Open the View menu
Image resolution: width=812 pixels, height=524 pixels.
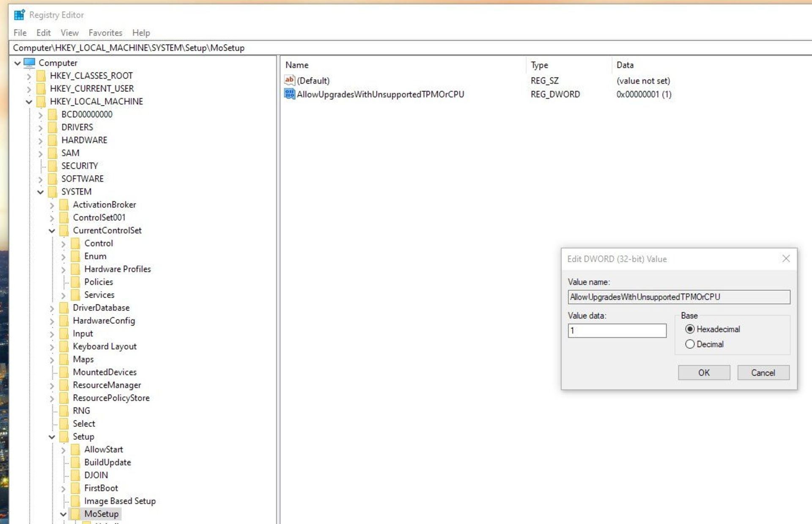point(69,33)
